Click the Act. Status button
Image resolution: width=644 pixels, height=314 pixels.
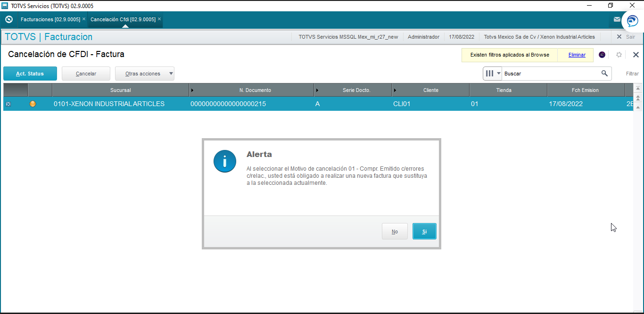30,74
